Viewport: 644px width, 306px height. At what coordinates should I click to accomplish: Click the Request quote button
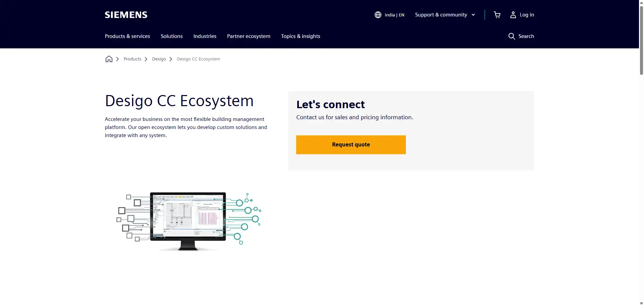coord(351,145)
